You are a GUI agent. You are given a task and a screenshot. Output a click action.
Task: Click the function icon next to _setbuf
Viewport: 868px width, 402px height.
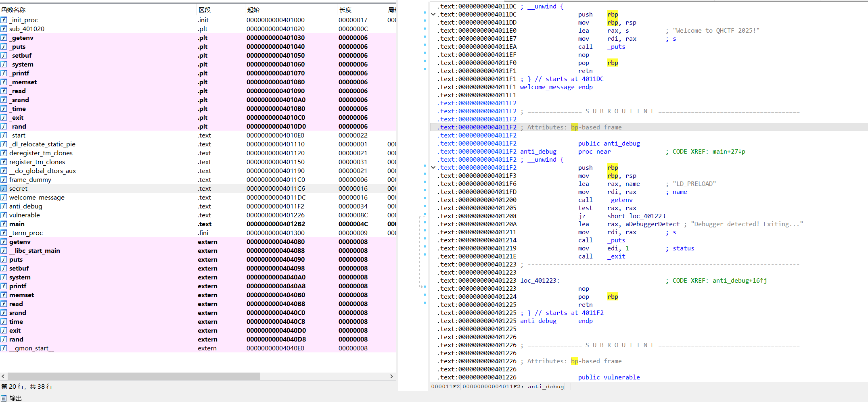[4, 55]
